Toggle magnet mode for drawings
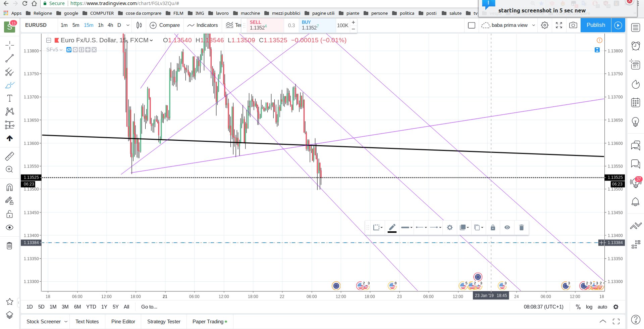Screen dimensions: 644x329 10,187
